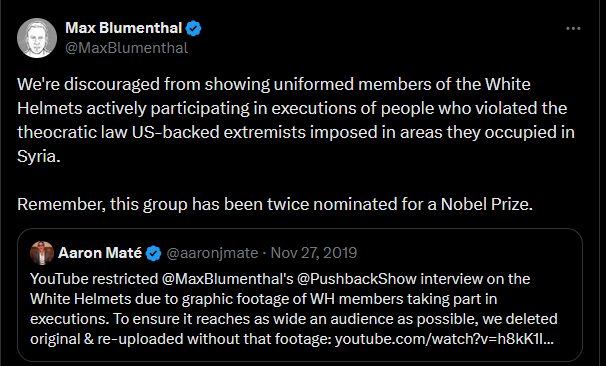Click the 'We're discouraged from showing' paragraph
The width and height of the screenshot is (606, 366).
296,120
